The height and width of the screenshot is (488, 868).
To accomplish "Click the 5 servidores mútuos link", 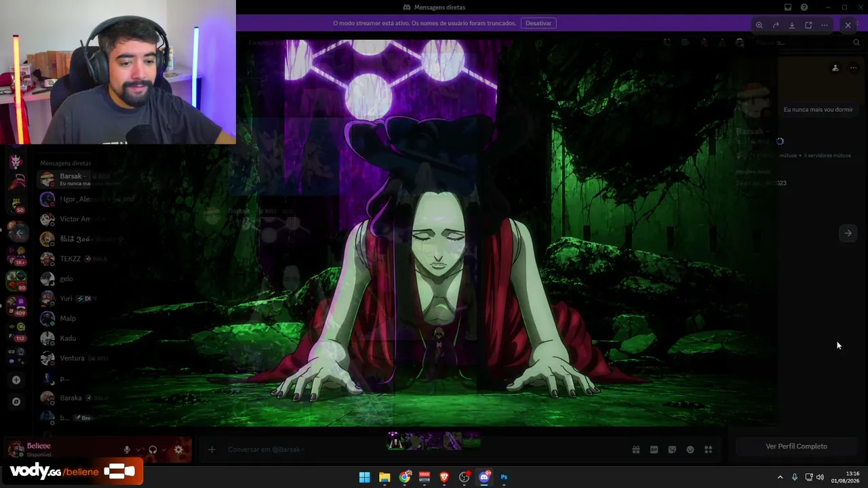I will 827,156.
